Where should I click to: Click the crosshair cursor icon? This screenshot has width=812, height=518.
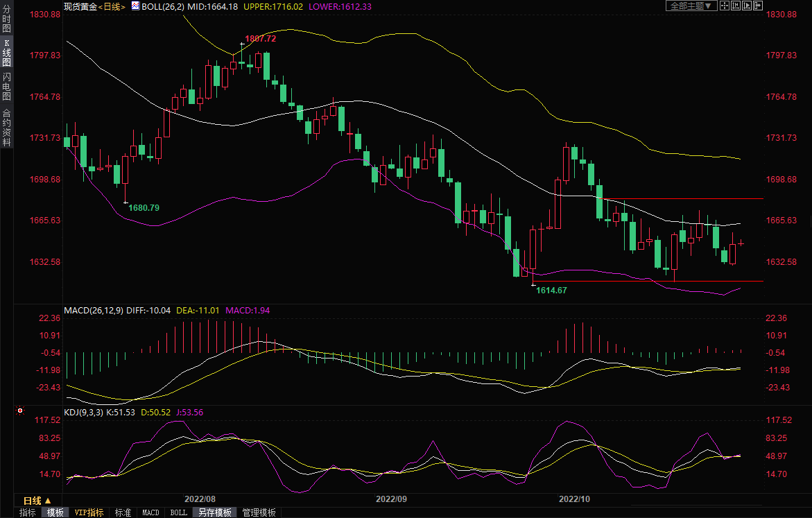pos(725,6)
